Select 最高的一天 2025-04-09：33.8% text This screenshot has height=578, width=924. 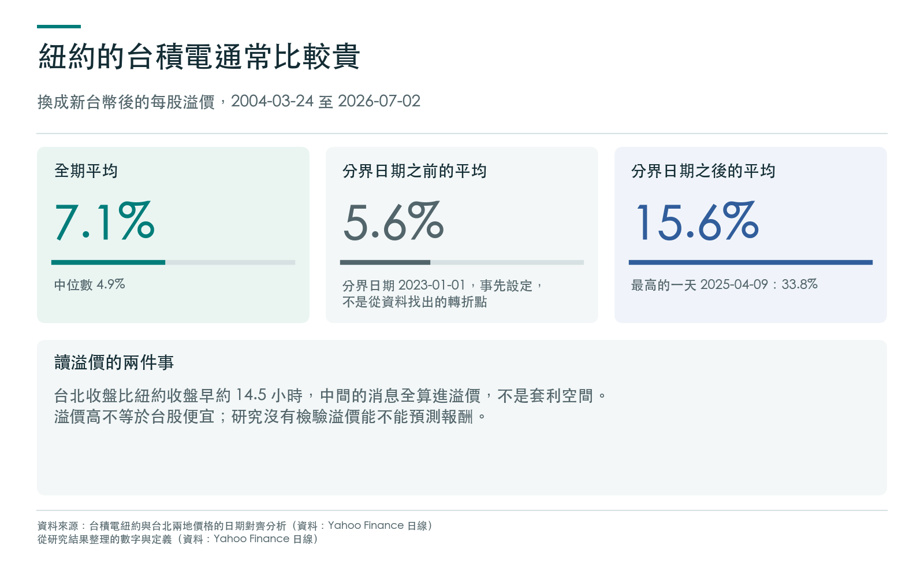point(724,284)
